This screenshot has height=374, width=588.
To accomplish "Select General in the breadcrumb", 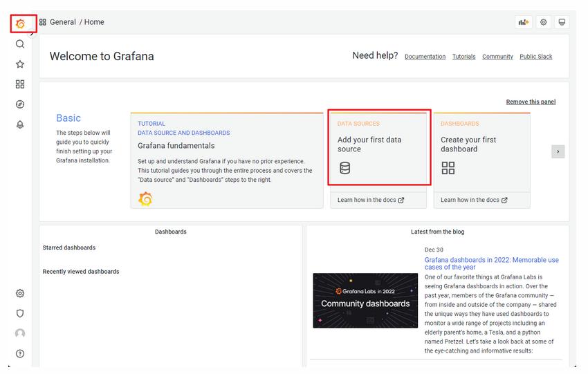I will point(63,22).
